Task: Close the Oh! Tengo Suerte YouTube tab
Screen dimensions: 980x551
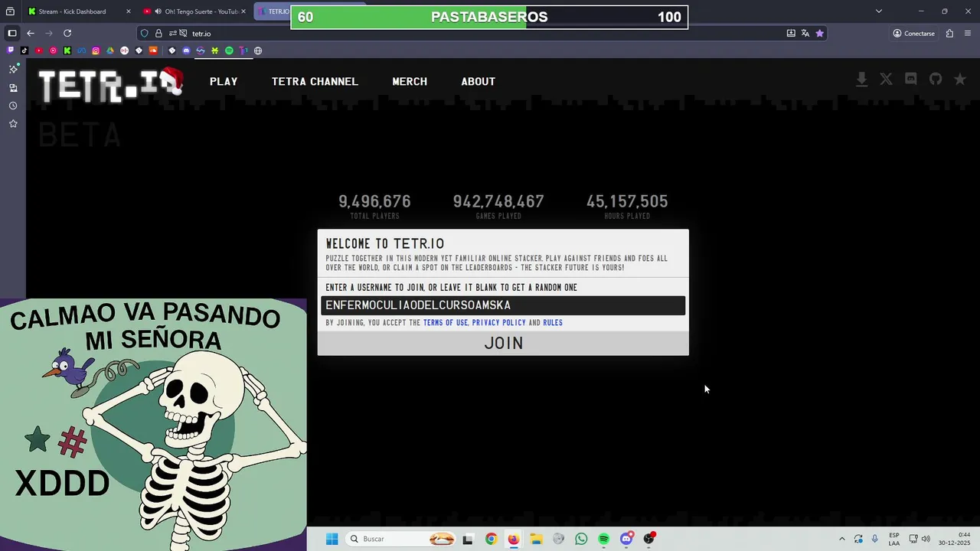Action: pos(243,11)
